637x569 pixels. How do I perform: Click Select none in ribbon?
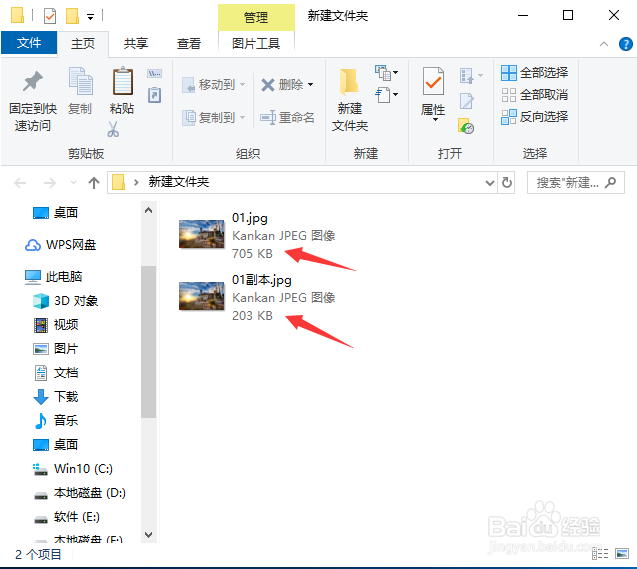[x=535, y=95]
